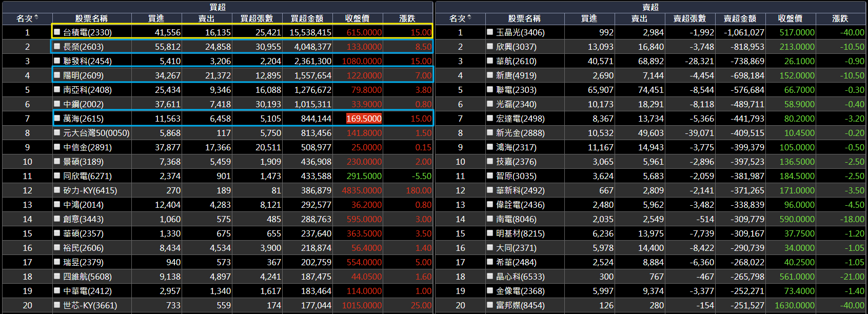
Task: Check the box beside 玉晶光(3406)
Action: click(x=490, y=32)
